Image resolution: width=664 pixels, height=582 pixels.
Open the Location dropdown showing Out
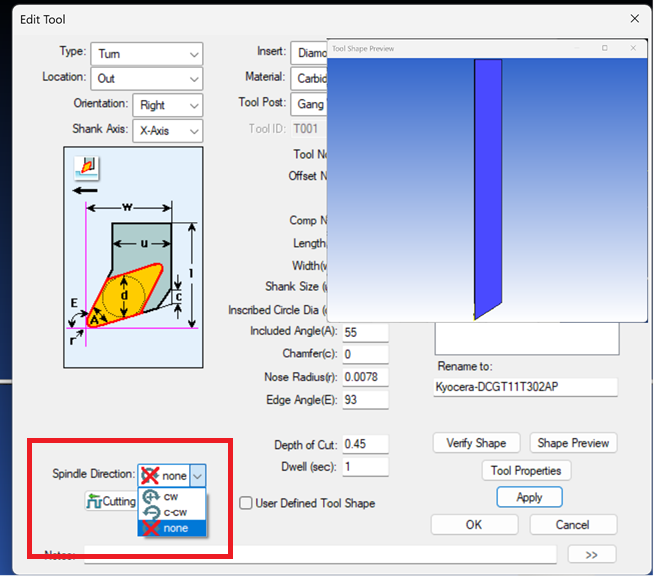click(x=147, y=78)
